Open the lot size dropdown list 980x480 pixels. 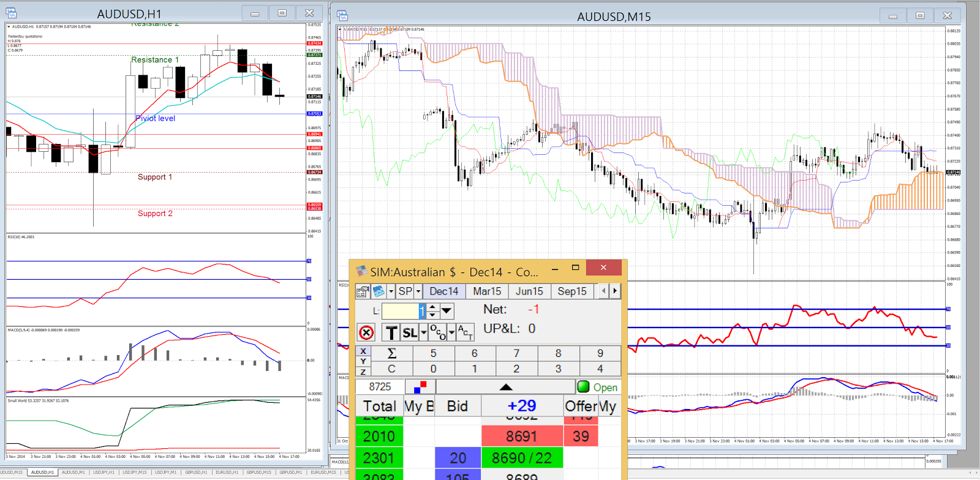[x=447, y=311]
